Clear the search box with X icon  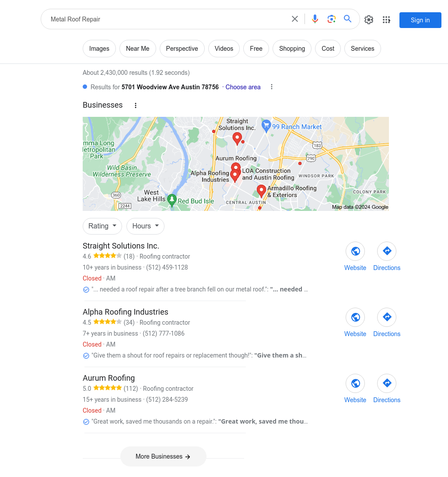coord(295,19)
